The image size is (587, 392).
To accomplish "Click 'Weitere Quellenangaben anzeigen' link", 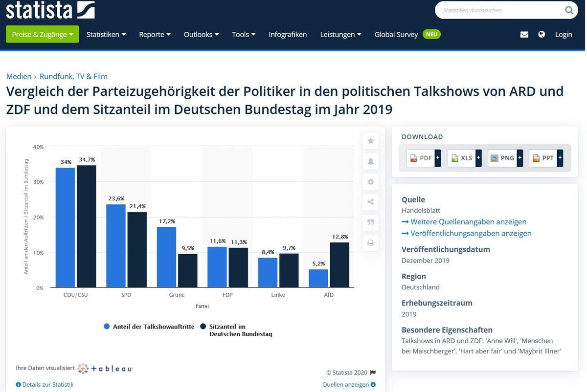I will tap(464, 222).
